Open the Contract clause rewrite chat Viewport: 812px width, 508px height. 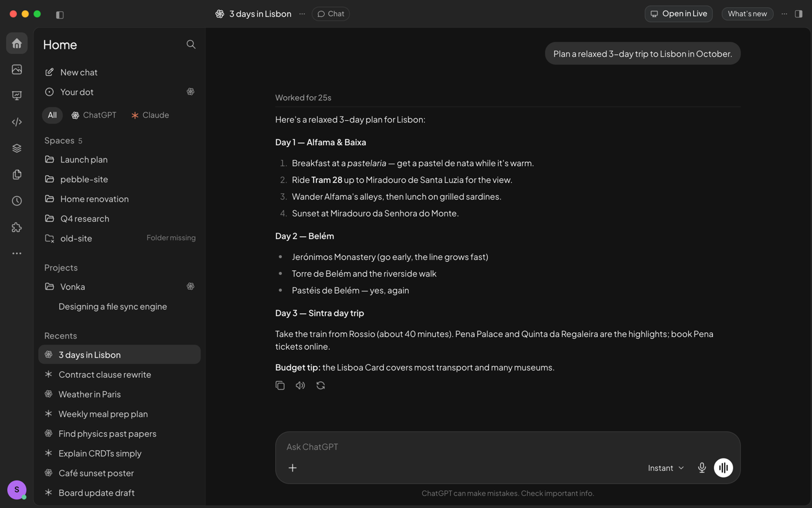(x=119, y=375)
